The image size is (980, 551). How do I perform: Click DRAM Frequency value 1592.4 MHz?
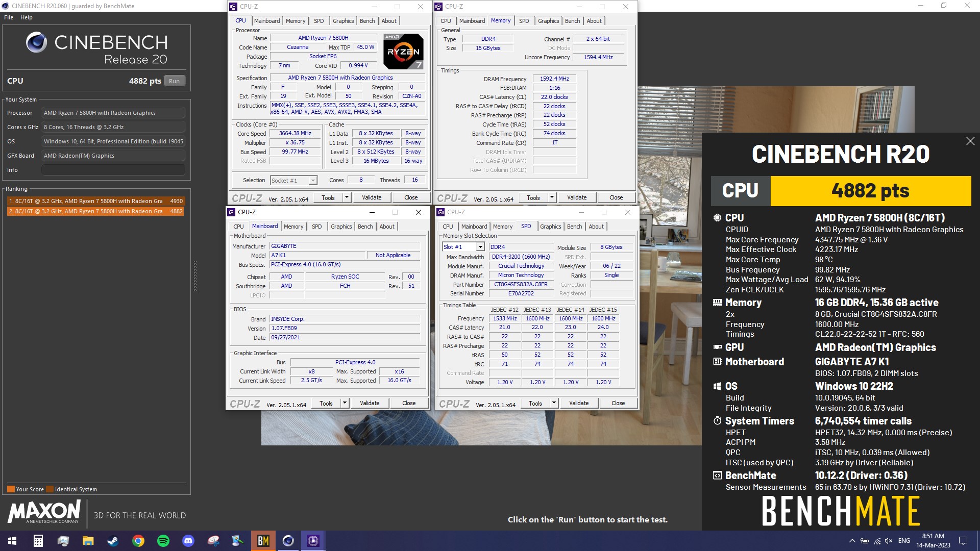555,79
